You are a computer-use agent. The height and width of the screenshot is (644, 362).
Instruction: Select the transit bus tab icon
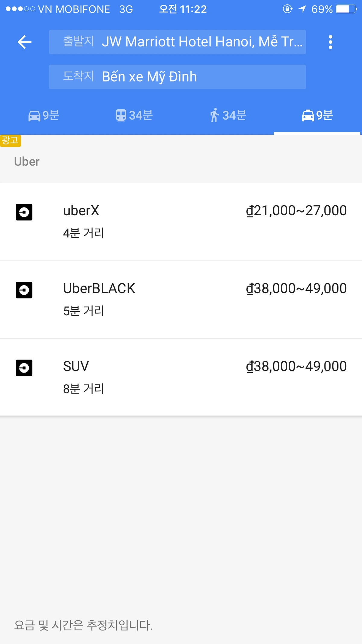pyautogui.click(x=121, y=116)
